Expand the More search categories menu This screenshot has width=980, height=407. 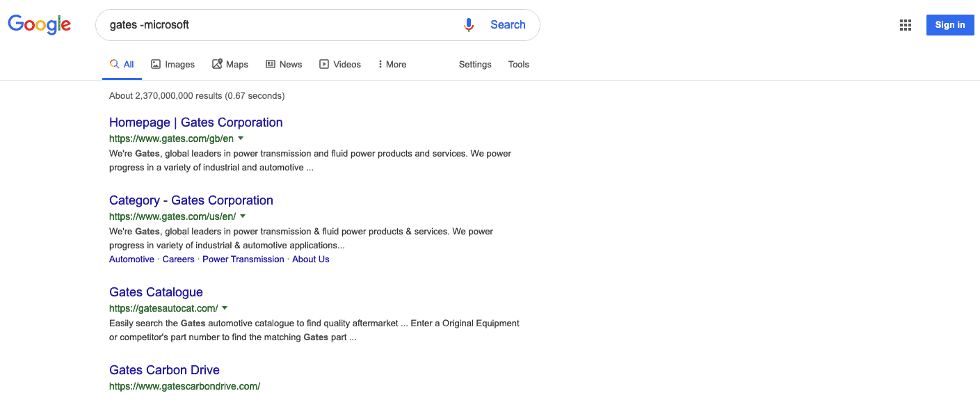(x=392, y=64)
